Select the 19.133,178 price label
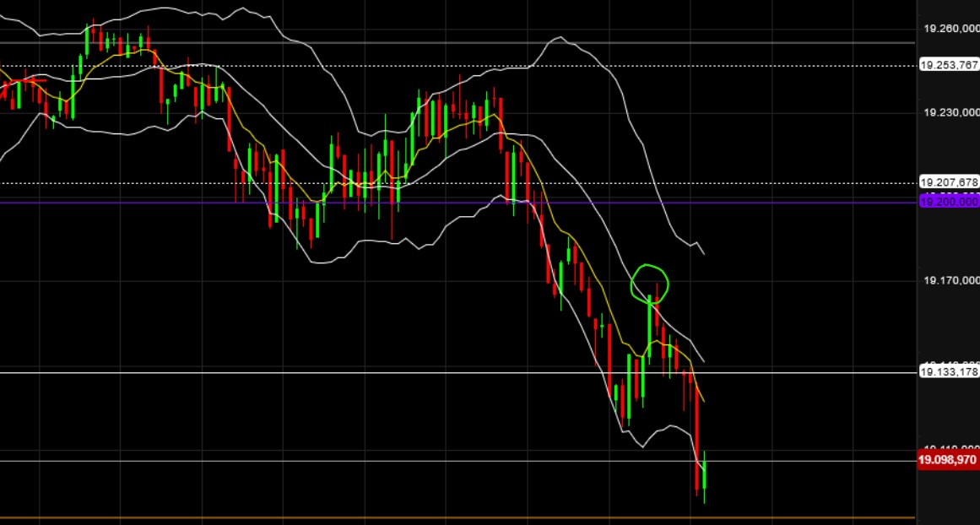The height and width of the screenshot is (525, 980). click(x=949, y=369)
